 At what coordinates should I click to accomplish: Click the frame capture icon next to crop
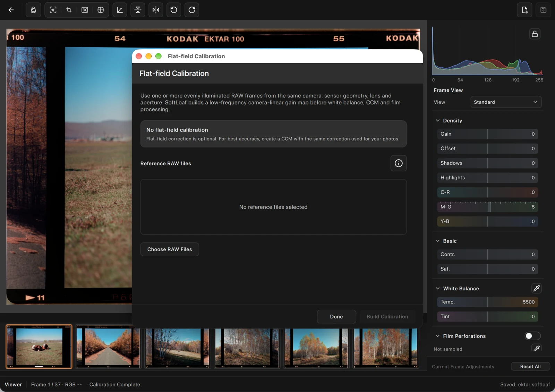click(85, 10)
